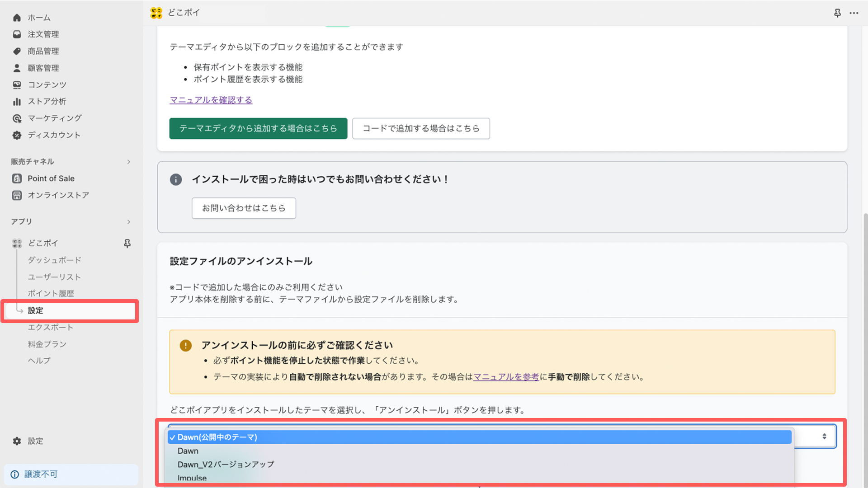Click the ホーム home icon

pos(17,17)
